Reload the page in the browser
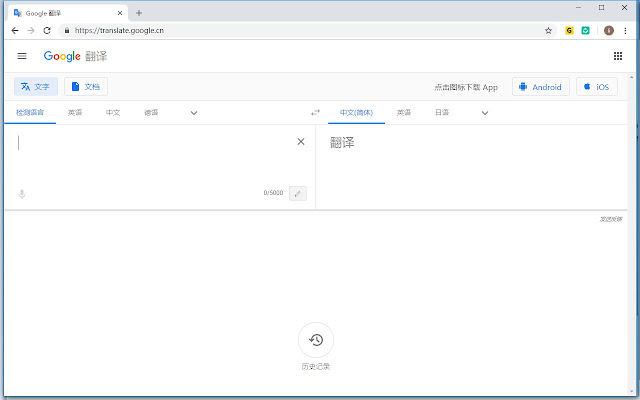 (46, 30)
